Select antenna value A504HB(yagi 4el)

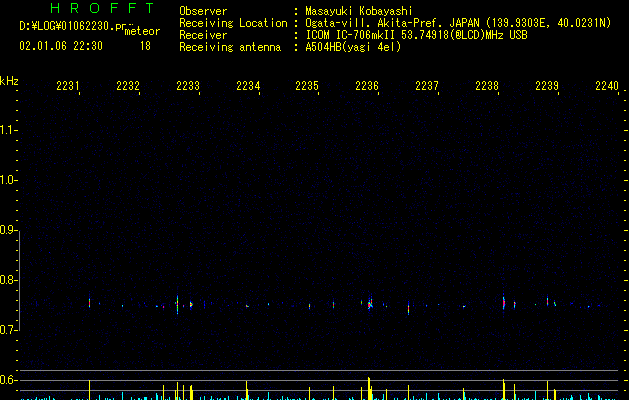pyautogui.click(x=353, y=47)
